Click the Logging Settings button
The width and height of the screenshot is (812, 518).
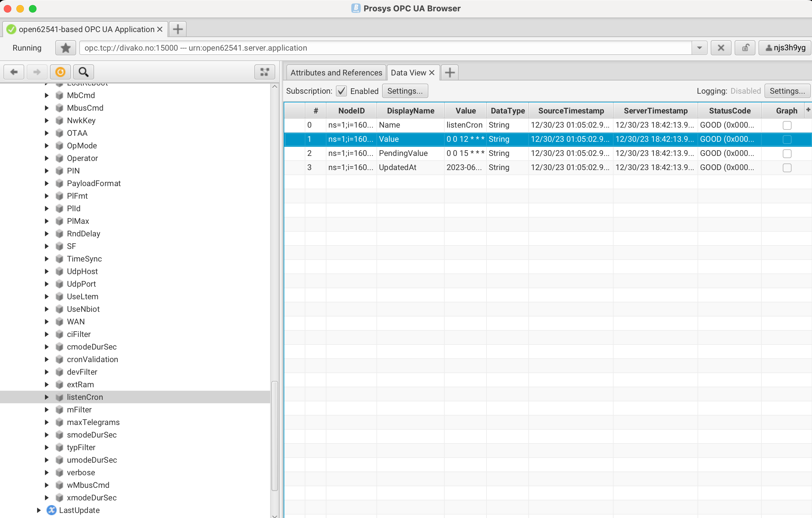pyautogui.click(x=787, y=91)
